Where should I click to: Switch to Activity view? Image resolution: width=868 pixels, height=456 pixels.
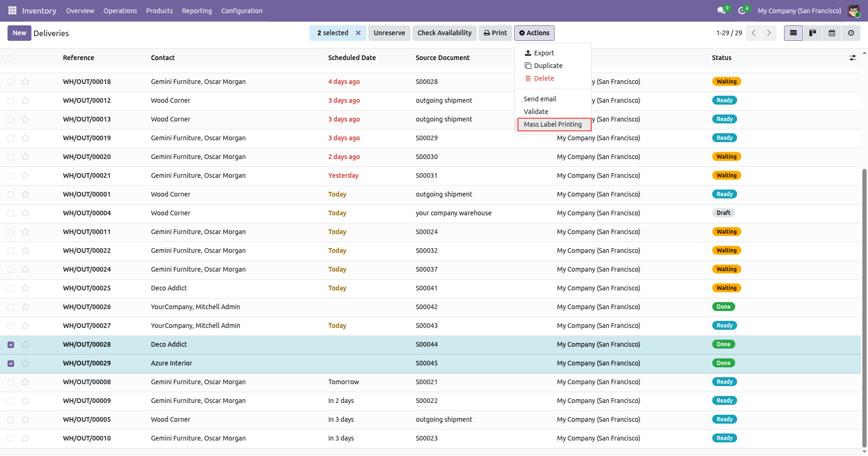[x=851, y=33]
